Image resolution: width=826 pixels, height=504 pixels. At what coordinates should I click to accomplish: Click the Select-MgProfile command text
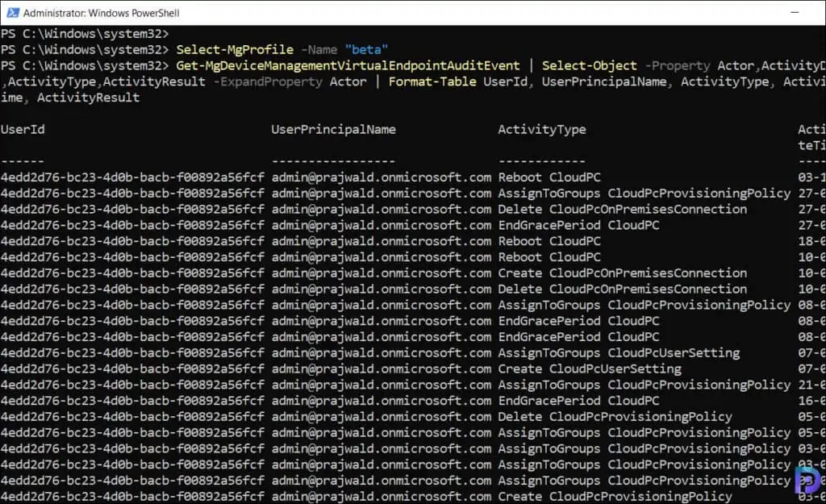(235, 49)
